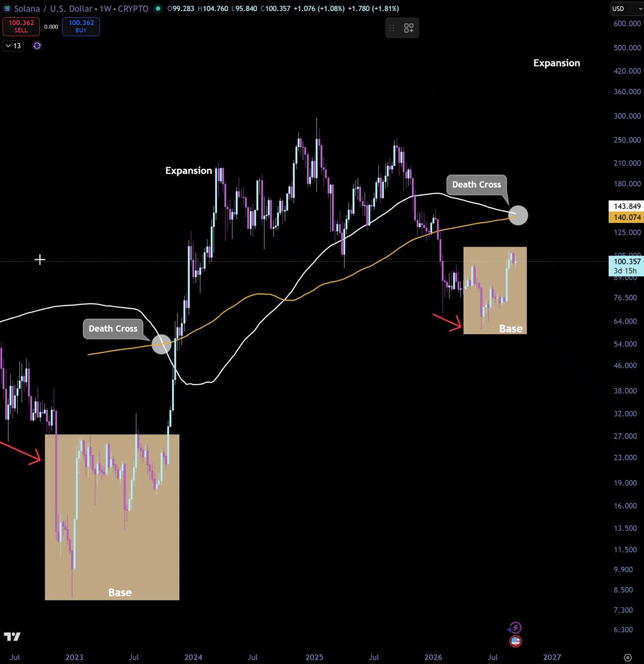Click the 2027 label on time axis

tap(552, 657)
